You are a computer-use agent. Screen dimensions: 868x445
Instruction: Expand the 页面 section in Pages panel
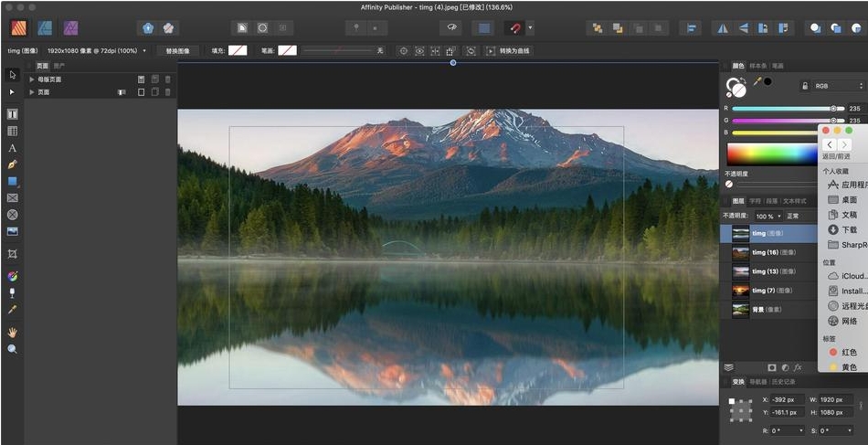[x=32, y=92]
